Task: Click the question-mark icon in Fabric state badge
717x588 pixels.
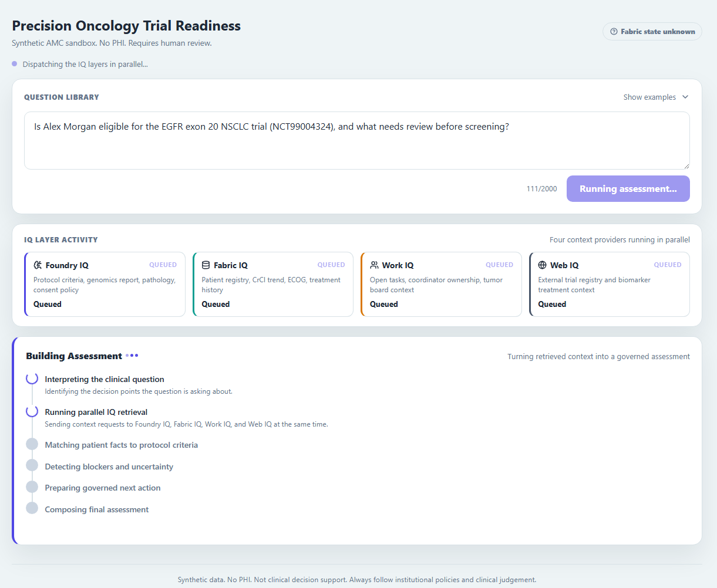Action: 614,32
